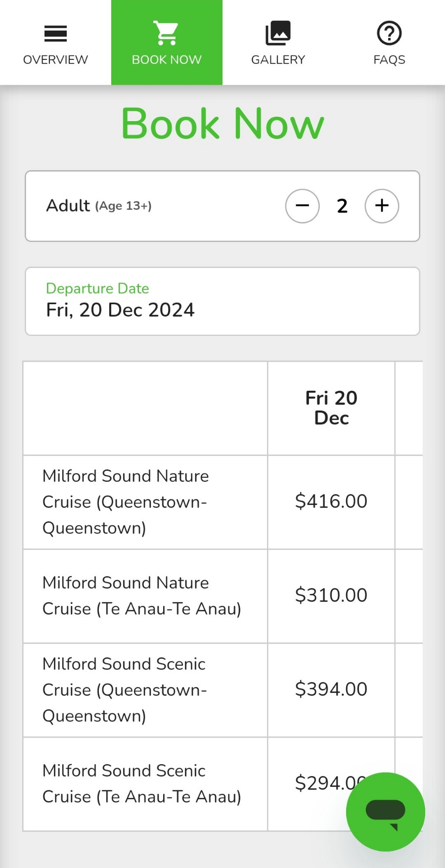Tap the Fri 20 Dec column header
The image size is (445, 868).
coord(331,408)
